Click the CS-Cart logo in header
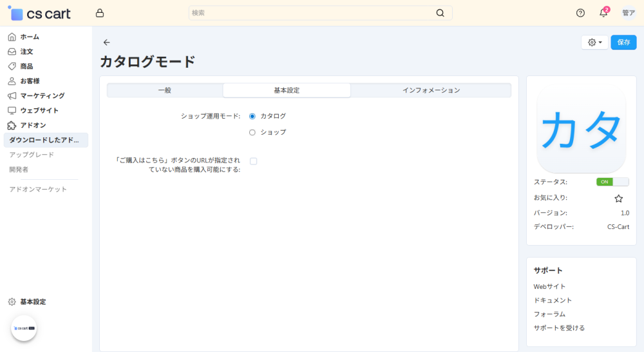This screenshot has width=644, height=352. [40, 13]
